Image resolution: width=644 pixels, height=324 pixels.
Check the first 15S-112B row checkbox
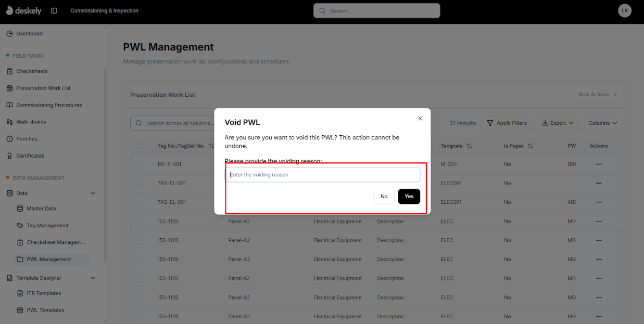point(140,221)
